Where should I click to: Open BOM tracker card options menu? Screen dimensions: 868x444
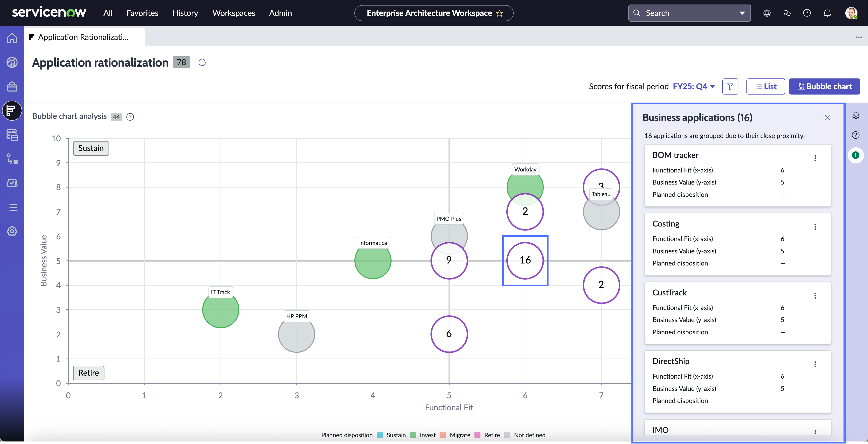[x=815, y=158]
